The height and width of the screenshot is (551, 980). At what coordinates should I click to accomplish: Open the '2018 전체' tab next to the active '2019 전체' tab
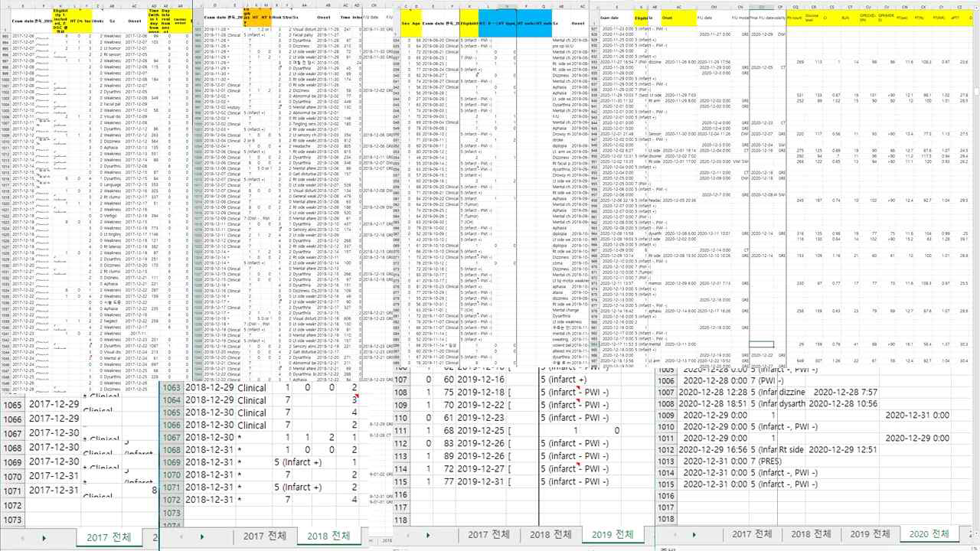(x=550, y=533)
